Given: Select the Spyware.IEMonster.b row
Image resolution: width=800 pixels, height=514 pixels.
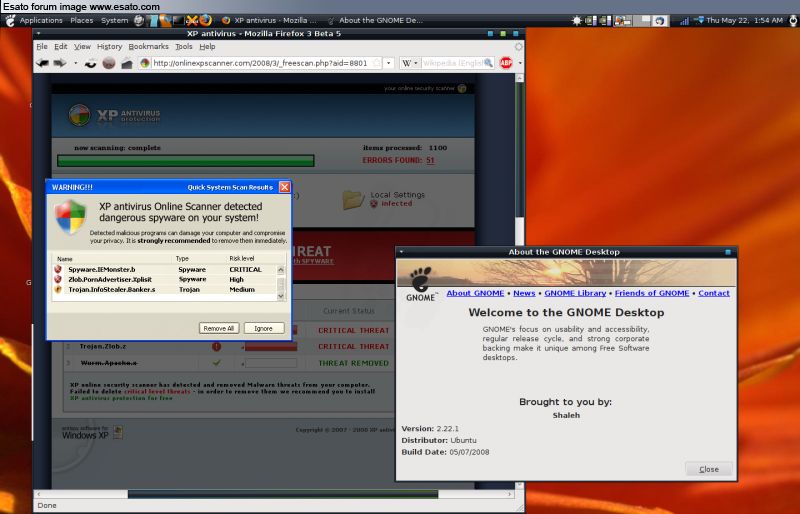Looking at the screenshot, I should pyautogui.click(x=164, y=270).
